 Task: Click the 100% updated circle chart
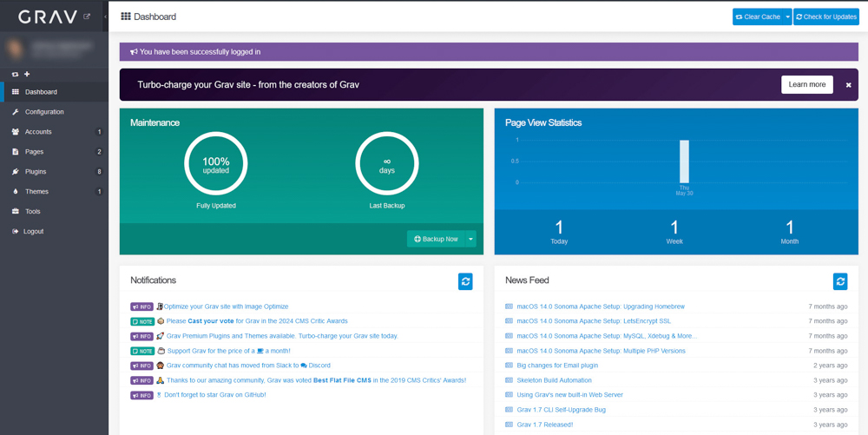point(216,164)
